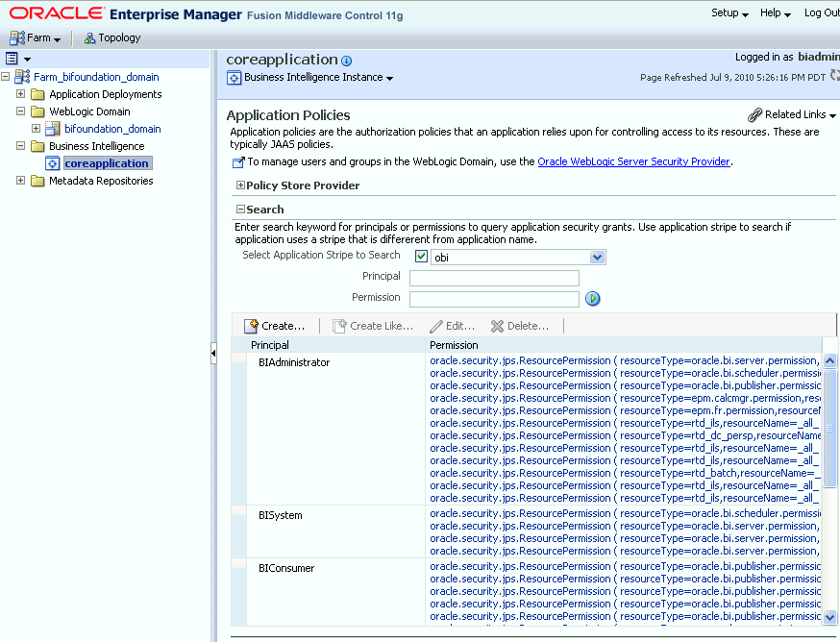
Task: Click inside the Principal input field
Action: coord(494,277)
